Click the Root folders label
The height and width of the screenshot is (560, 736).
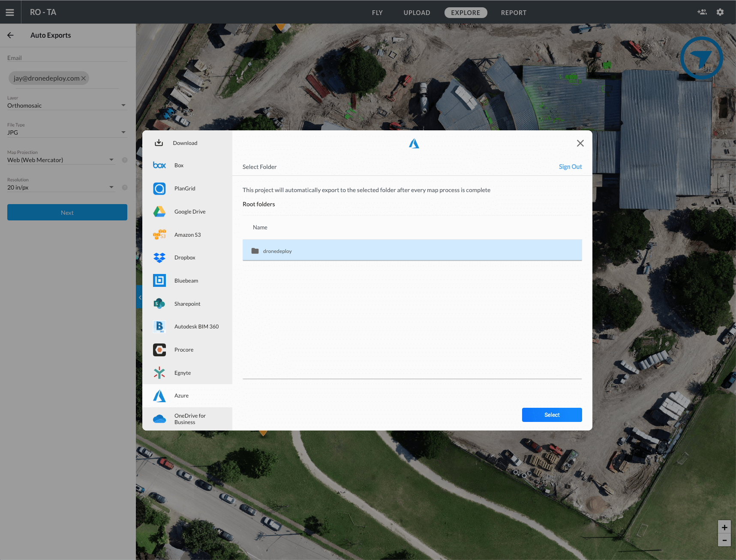point(259,204)
